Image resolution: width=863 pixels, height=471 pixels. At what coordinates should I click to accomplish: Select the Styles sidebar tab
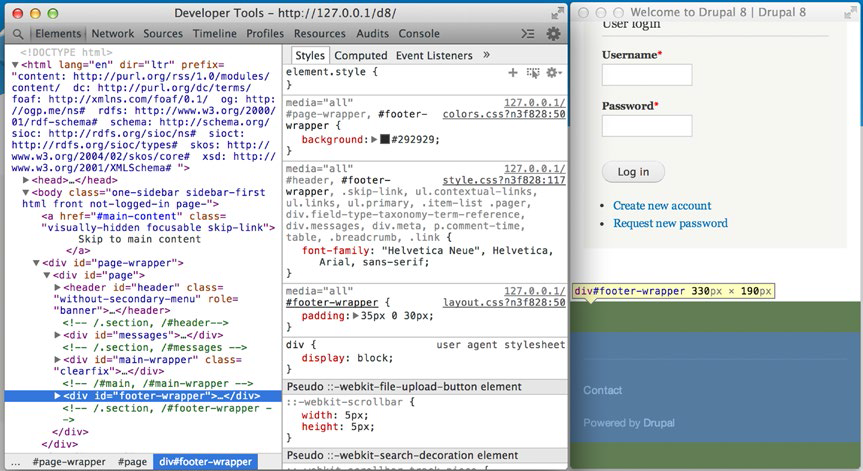click(x=310, y=56)
